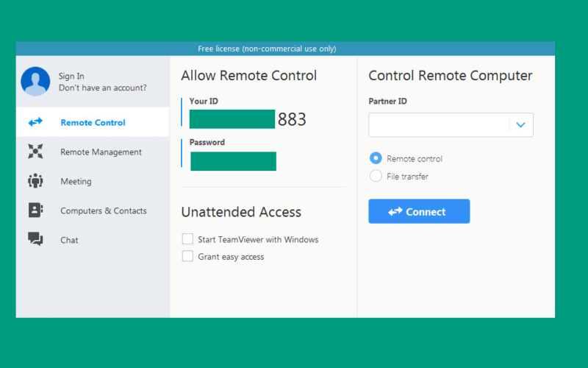
Task: Click the "Don't have an account?" link
Action: (102, 88)
